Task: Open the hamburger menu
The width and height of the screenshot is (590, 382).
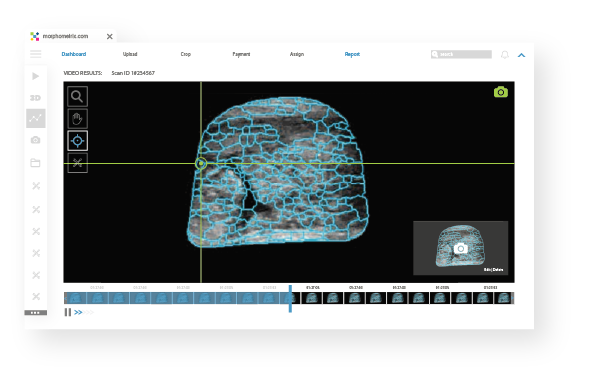Action: click(36, 54)
